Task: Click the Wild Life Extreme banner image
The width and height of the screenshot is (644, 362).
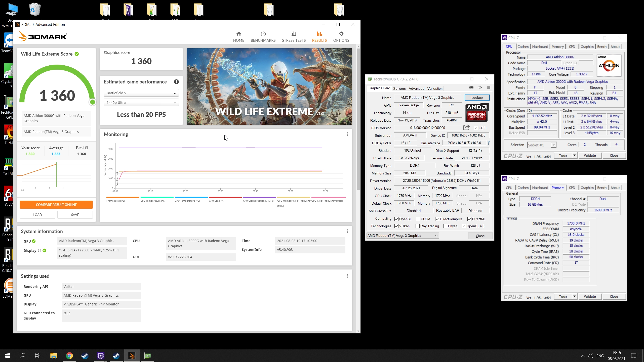Action: tap(269, 86)
